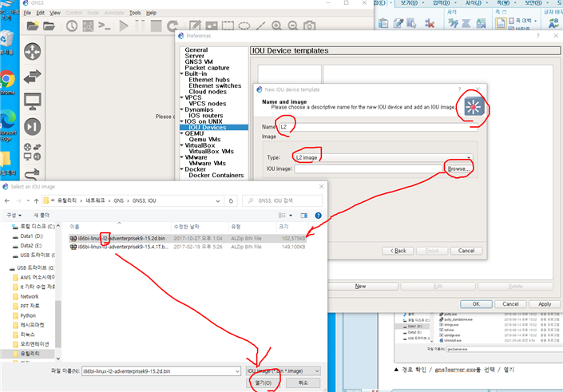This screenshot has width=563, height=392.
Task: Open the IOU image file type filter dropdown
Action: pos(283,371)
